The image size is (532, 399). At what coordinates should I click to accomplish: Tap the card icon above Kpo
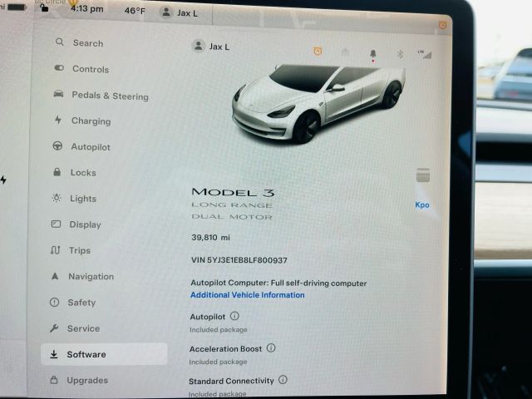point(423,175)
